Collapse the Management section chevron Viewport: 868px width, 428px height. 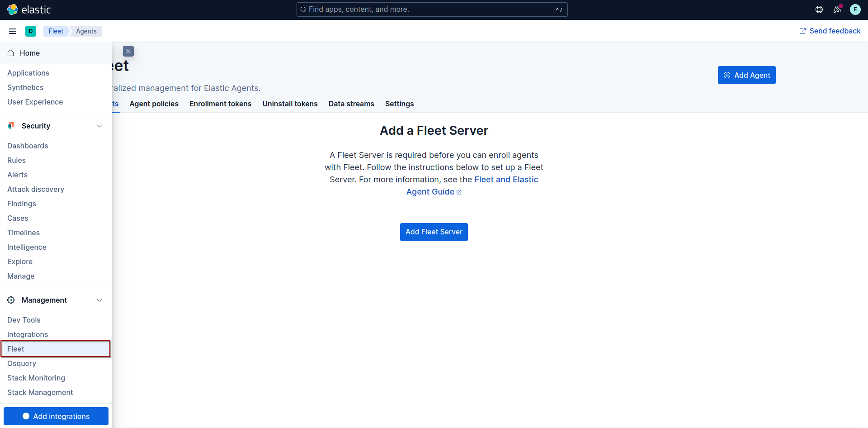pyautogui.click(x=99, y=300)
